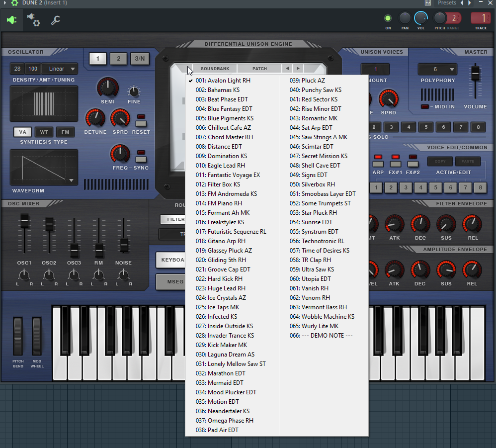Select oscillator tab 2
This screenshot has height=448, width=496.
click(119, 59)
